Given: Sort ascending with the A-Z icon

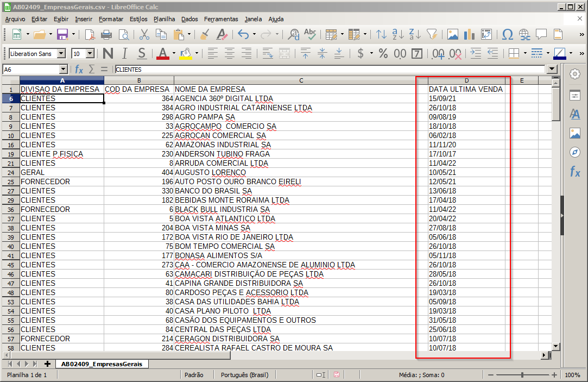Looking at the screenshot, I should 399,35.
